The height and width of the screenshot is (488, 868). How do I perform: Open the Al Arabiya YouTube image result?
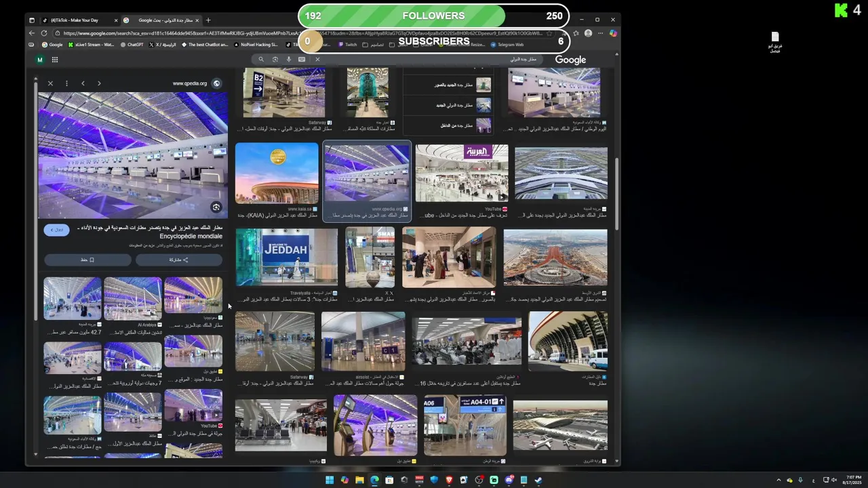462,174
